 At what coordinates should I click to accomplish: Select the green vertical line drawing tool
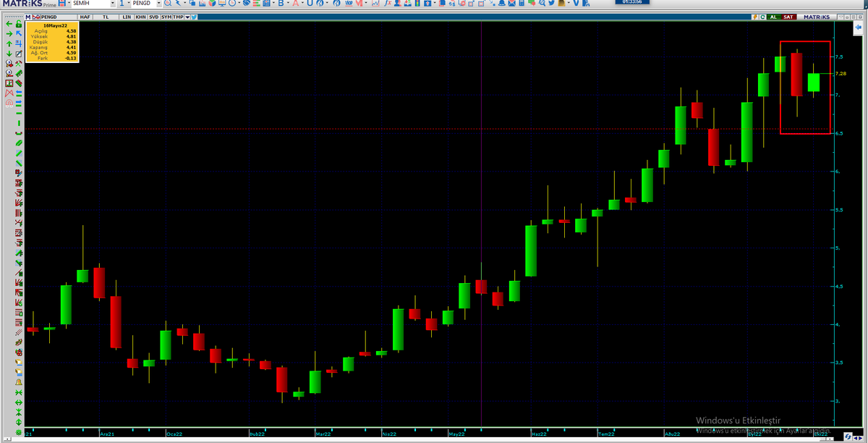click(x=19, y=122)
